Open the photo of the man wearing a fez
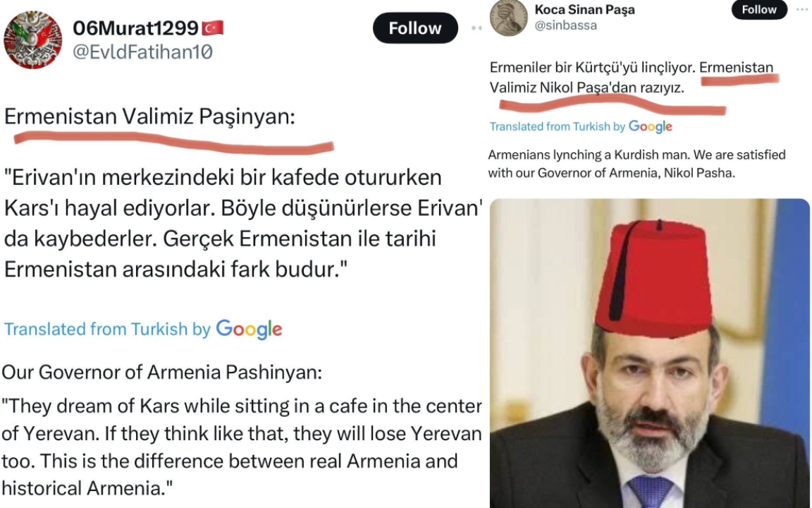Viewport: 812px width, 508px height. (650, 353)
